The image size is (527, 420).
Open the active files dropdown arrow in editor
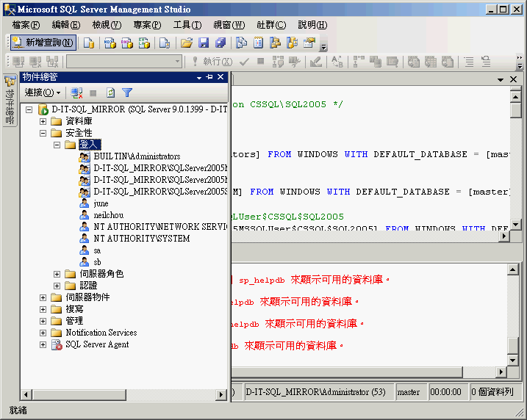(x=501, y=79)
